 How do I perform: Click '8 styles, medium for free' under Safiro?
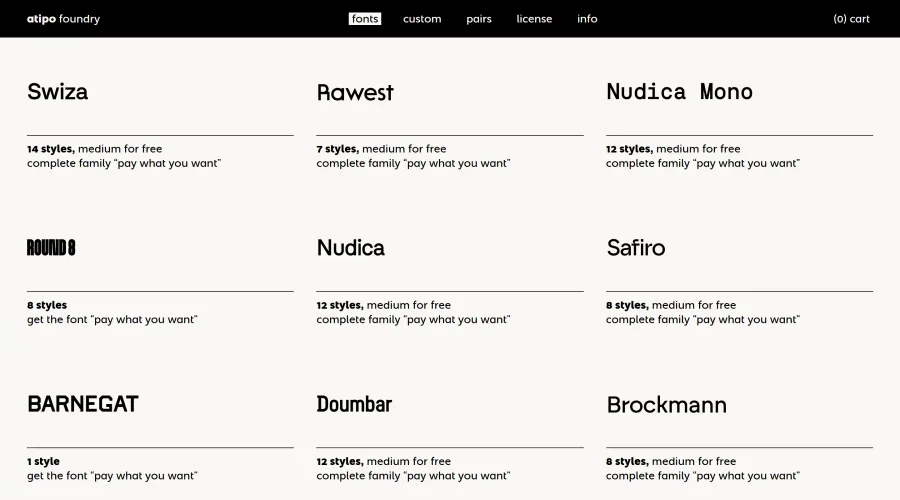click(671, 305)
